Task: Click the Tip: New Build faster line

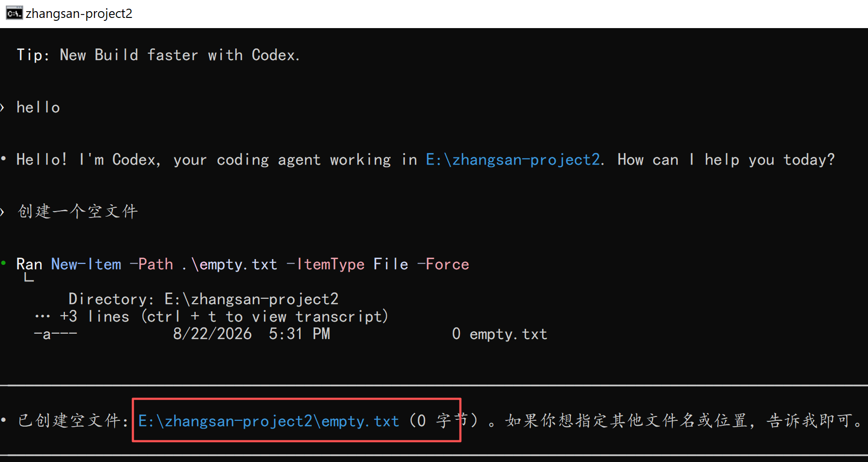Action: (158, 55)
